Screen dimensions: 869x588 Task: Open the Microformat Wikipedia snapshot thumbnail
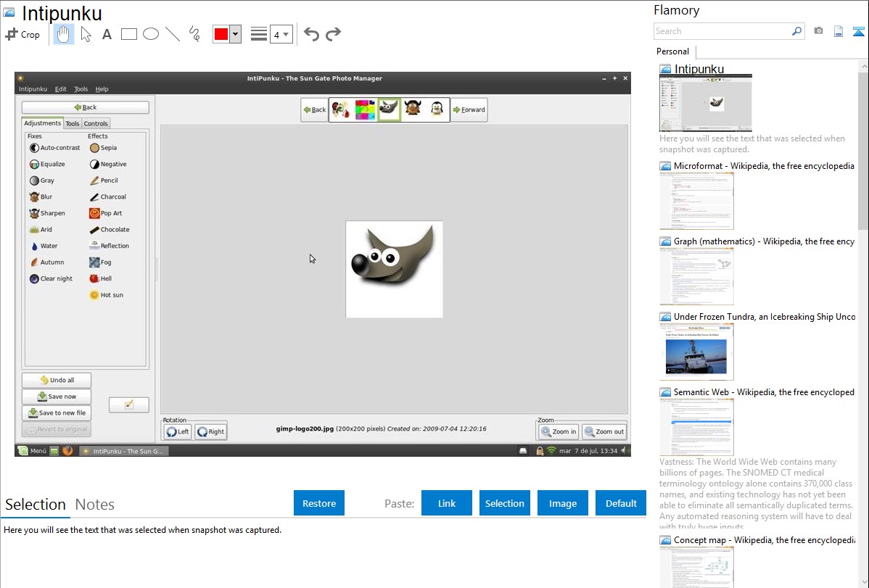(x=696, y=201)
